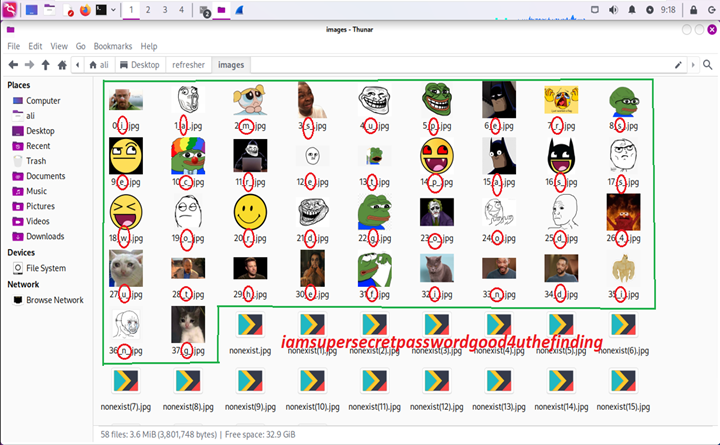Select the images path bar segment
Image resolution: width=720 pixels, height=445 pixels.
tap(231, 65)
